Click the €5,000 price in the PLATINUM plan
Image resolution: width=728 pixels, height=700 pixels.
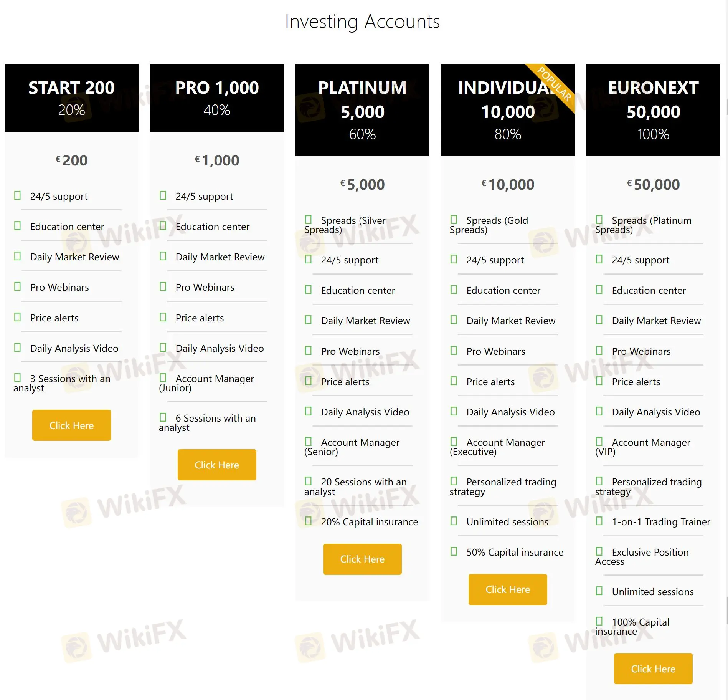[362, 185]
